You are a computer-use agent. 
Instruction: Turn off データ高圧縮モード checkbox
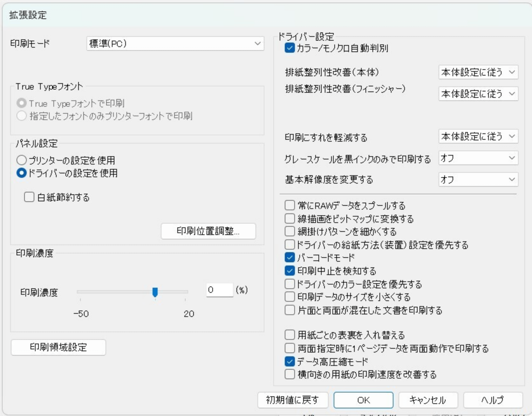[x=290, y=361]
